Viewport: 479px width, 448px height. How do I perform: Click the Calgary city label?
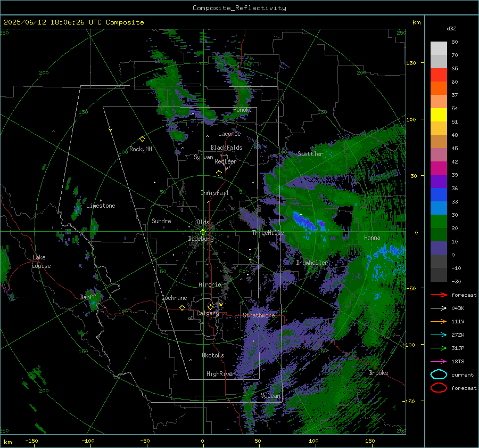(x=208, y=313)
